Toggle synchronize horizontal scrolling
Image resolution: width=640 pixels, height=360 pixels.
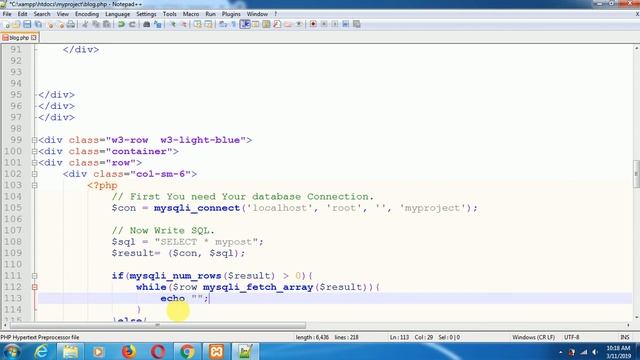pos(208,24)
